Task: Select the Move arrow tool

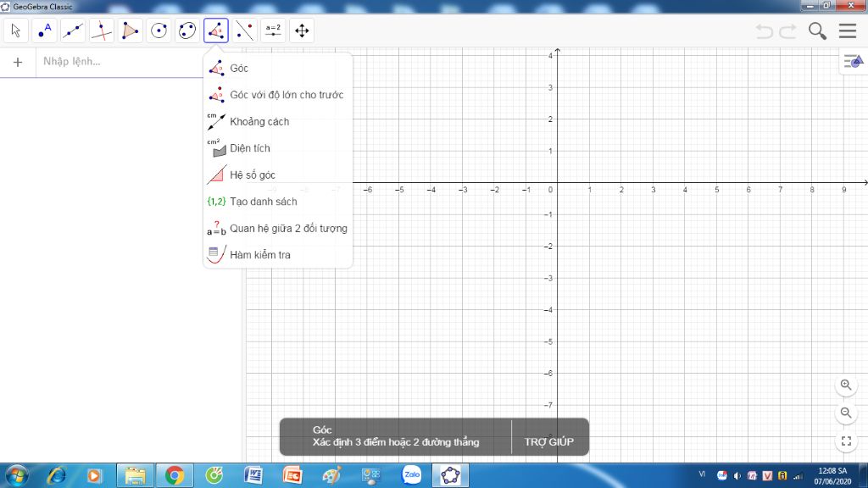Action: click(x=15, y=30)
